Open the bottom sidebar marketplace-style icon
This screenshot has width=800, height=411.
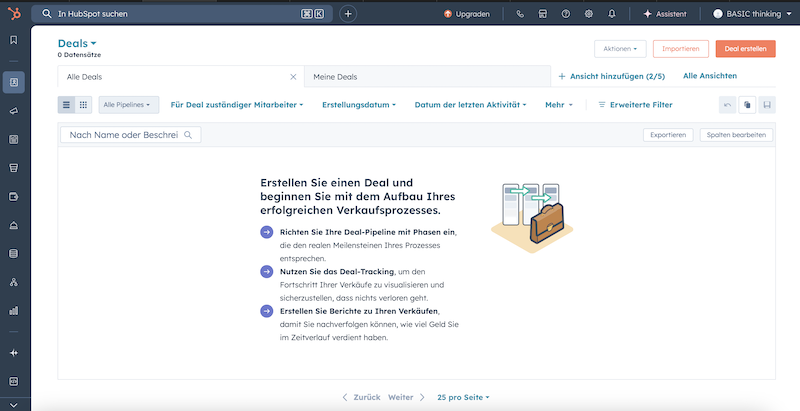[14, 381]
